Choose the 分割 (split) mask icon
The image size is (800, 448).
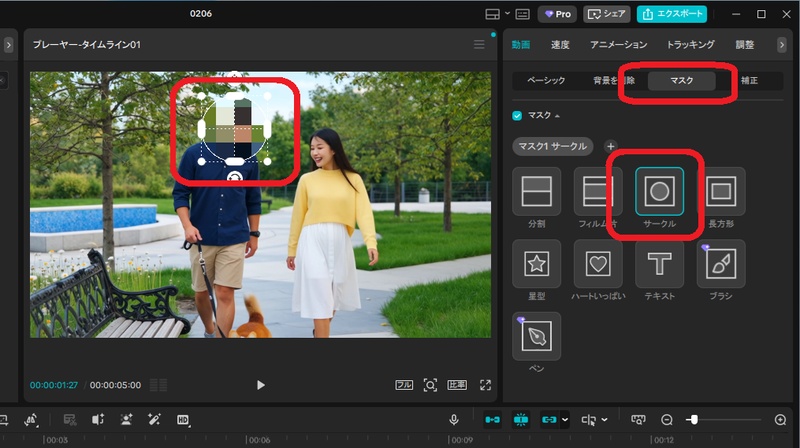[x=536, y=191]
